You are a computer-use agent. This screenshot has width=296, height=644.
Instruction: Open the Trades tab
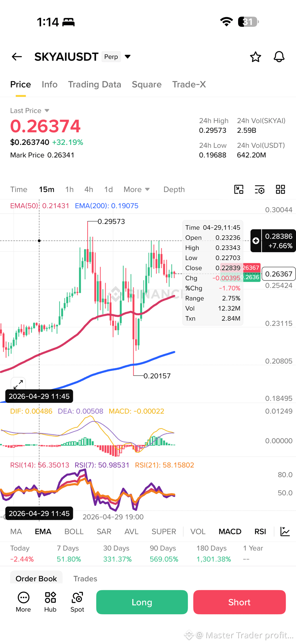[85, 579]
